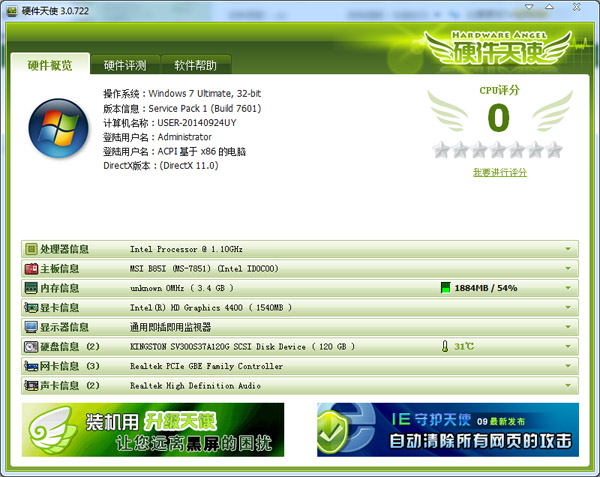This screenshot has width=600, height=477.
Task: Click Intel(R) HD Graphics 4400 text
Action: click(211, 308)
